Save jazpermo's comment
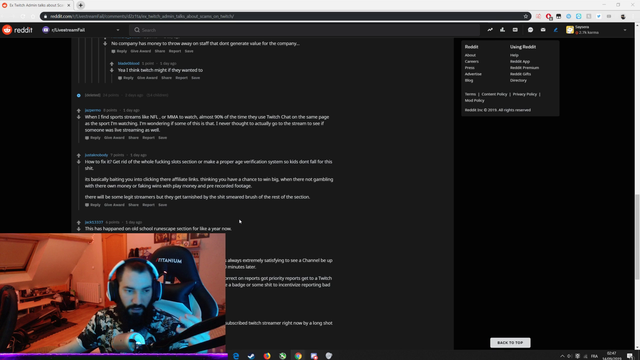Screen dimensions: 640x360 162,138
